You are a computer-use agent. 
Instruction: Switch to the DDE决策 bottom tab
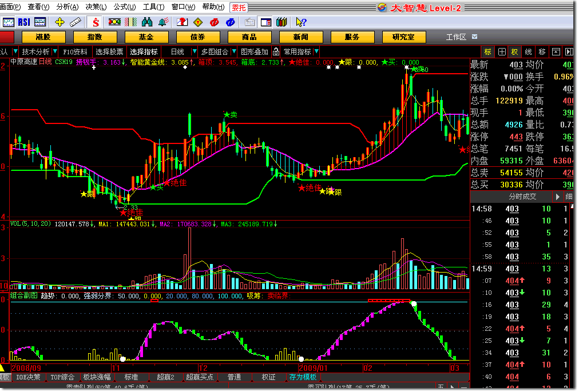pos(29,377)
